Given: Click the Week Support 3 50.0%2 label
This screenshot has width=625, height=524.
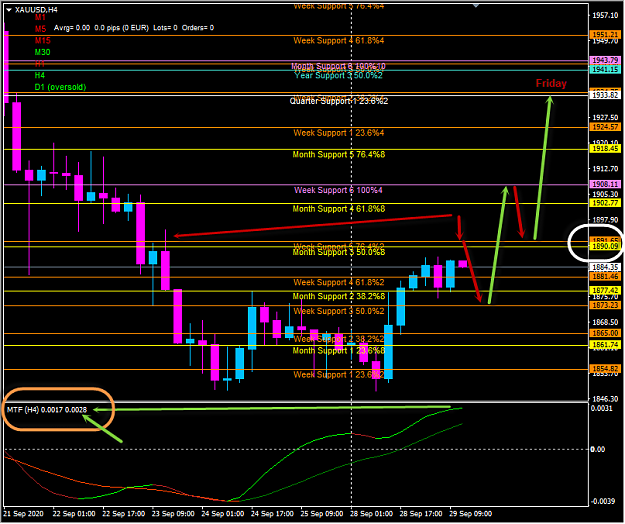Looking at the screenshot, I should coord(339,311).
